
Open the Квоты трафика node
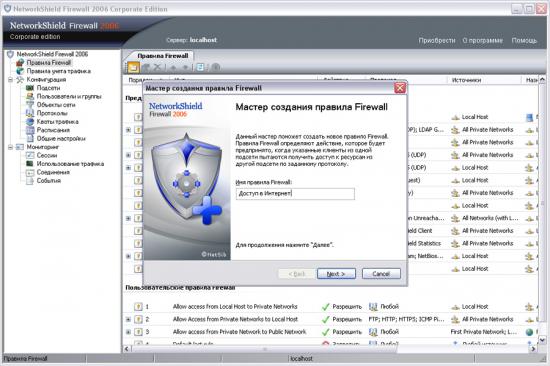[58, 121]
